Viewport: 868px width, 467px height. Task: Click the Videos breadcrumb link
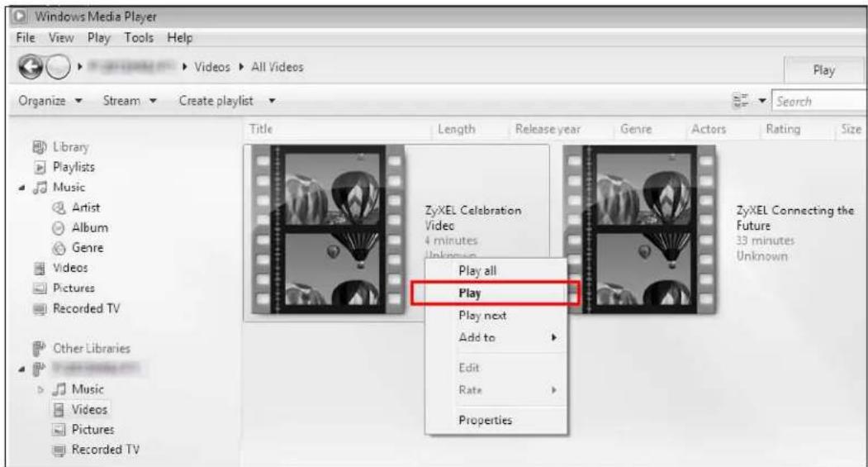(x=212, y=67)
